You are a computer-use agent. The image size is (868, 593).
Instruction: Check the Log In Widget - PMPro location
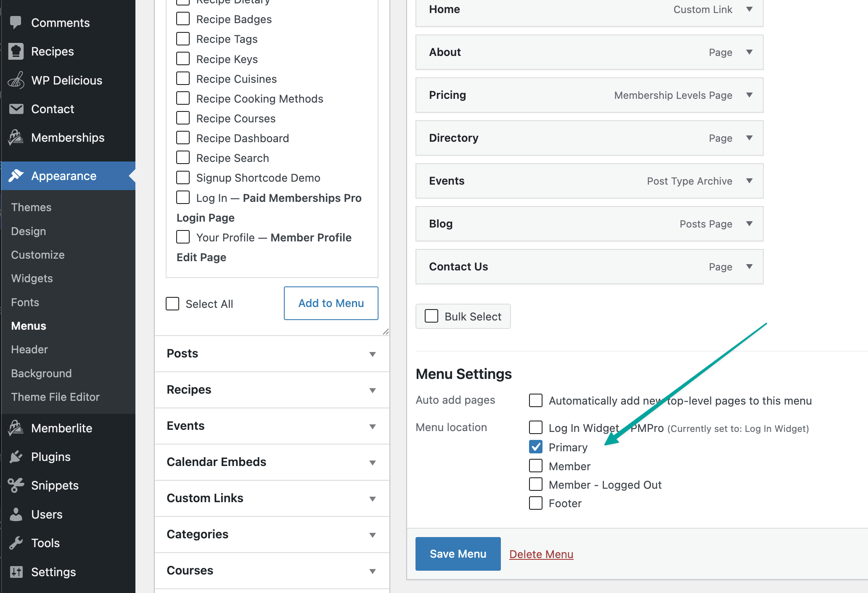click(x=536, y=427)
